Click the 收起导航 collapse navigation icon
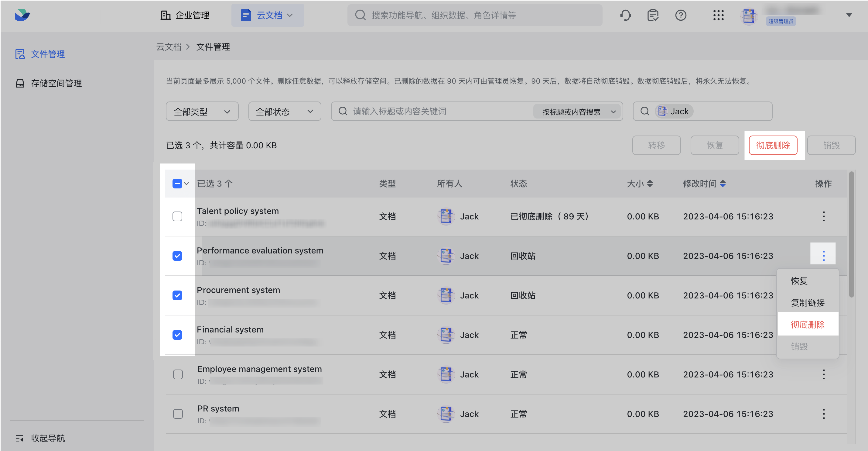Screen dimensions: 868x451 click(19, 438)
